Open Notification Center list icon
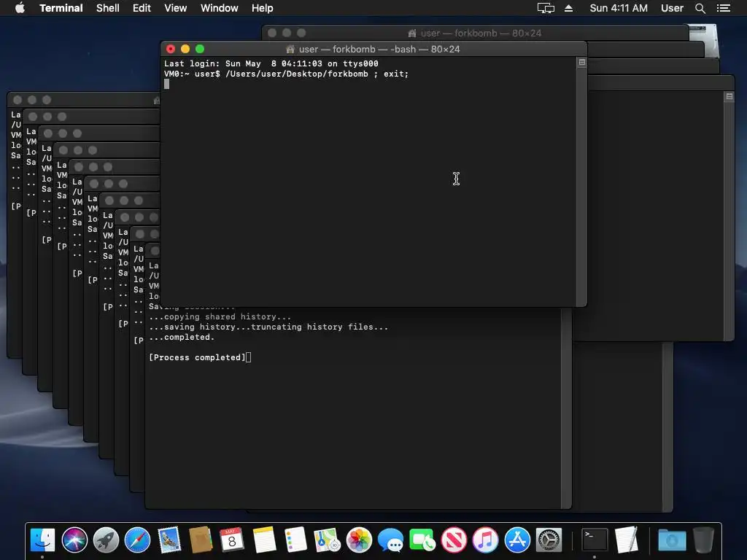This screenshot has height=560, width=747. (724, 8)
